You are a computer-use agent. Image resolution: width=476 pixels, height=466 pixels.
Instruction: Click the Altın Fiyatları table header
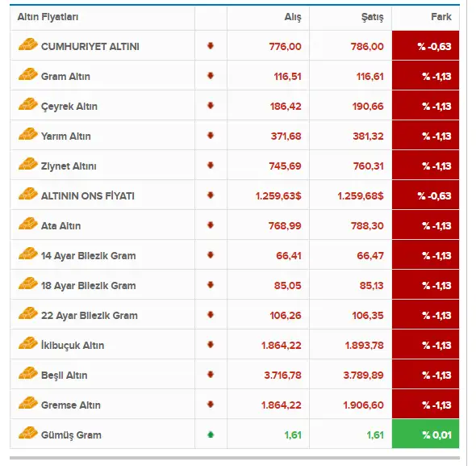pos(48,17)
